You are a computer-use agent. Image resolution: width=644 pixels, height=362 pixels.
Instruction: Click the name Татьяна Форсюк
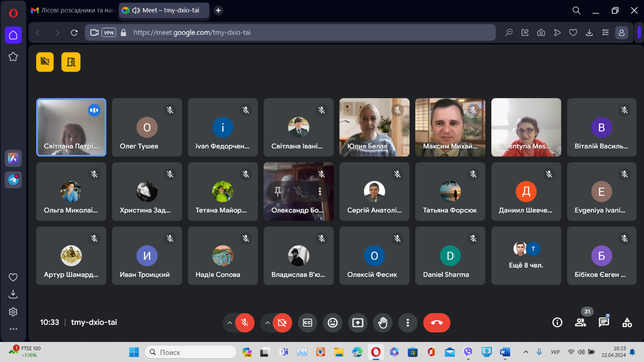[450, 210]
